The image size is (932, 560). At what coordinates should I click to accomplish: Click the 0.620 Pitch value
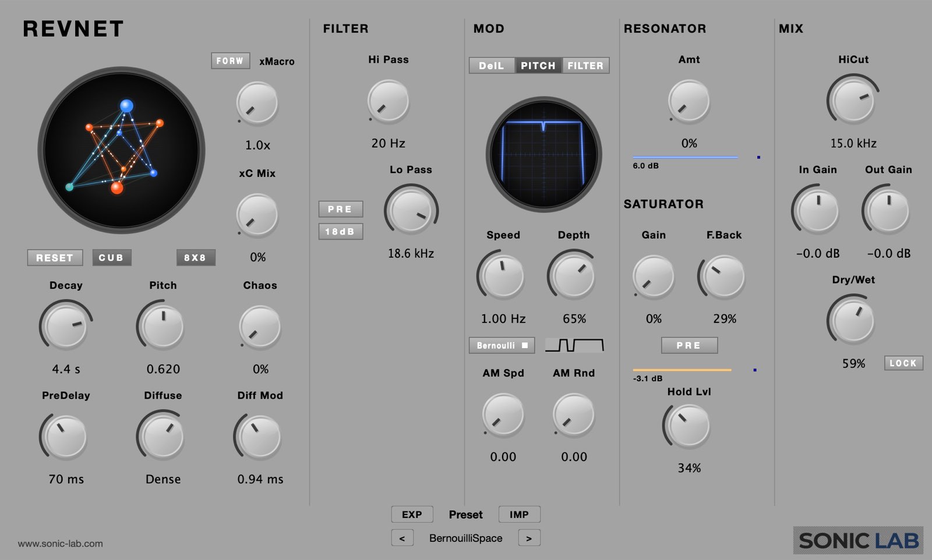[x=163, y=369]
